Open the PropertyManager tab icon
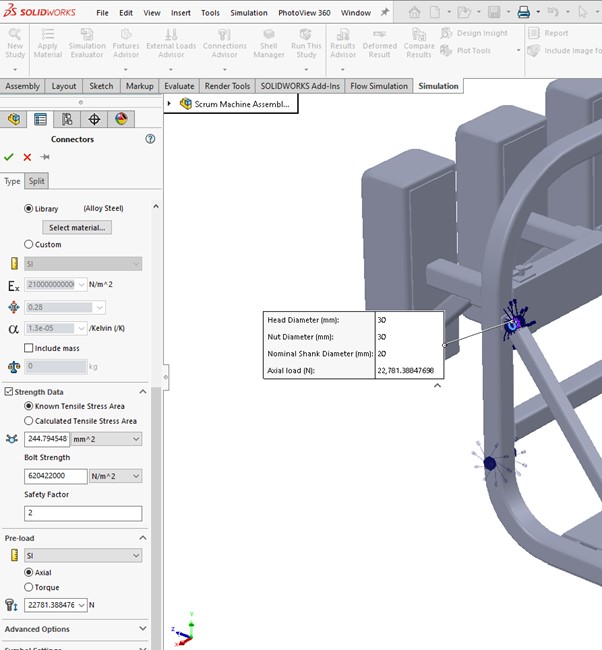 (41, 119)
